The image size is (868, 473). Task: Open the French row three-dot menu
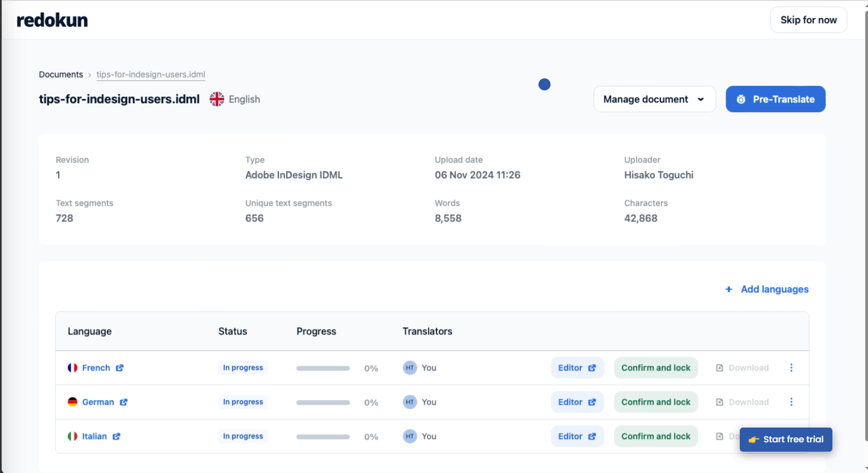791,368
